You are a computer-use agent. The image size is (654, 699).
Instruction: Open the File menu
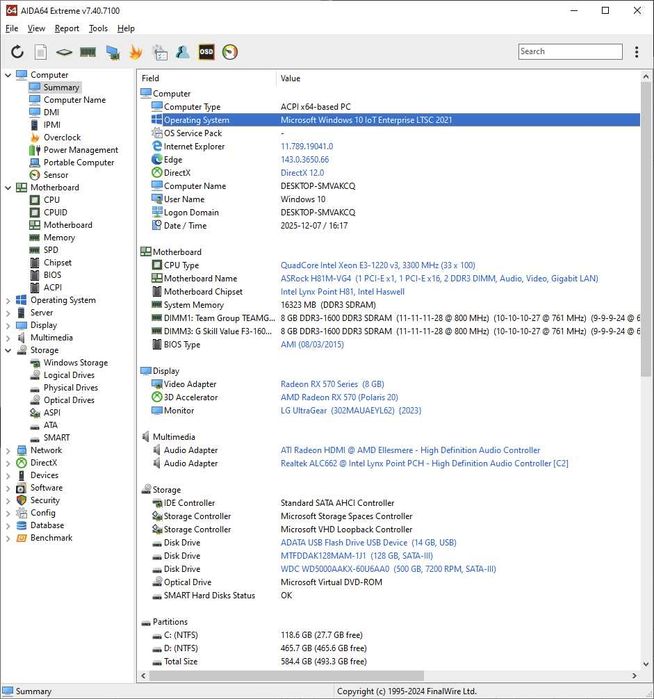12,28
